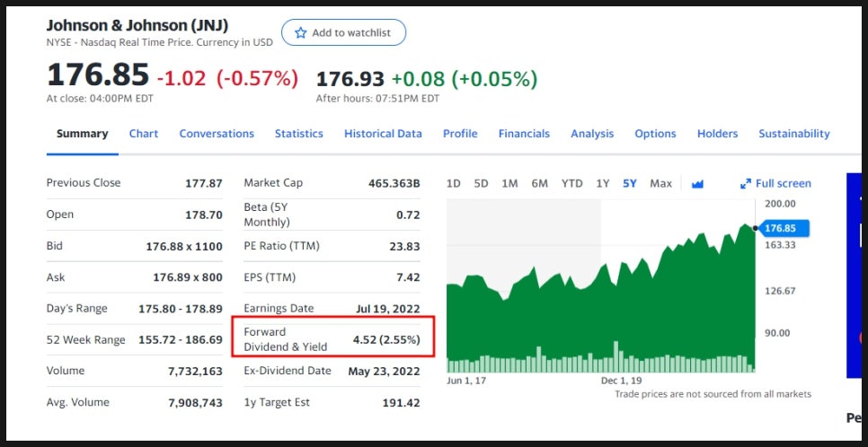View the Sustainability tab
Image resolution: width=868 pixels, height=447 pixels.
(x=793, y=134)
